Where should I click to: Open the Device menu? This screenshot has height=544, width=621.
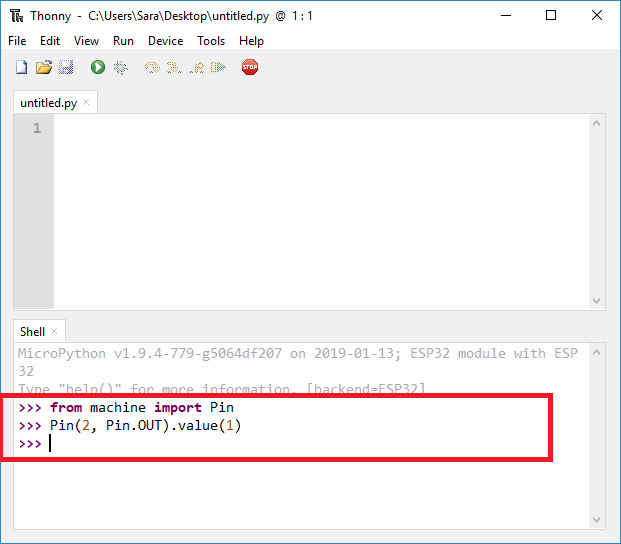click(165, 41)
